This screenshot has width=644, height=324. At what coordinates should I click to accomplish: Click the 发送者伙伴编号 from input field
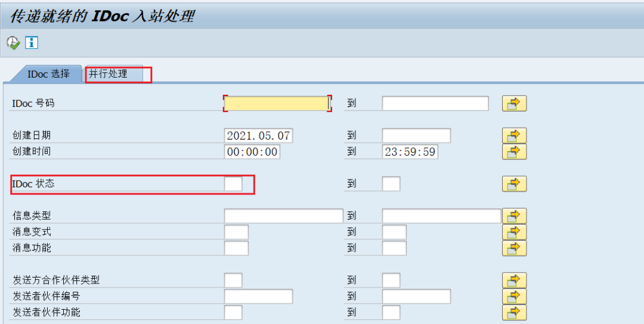tap(258, 297)
